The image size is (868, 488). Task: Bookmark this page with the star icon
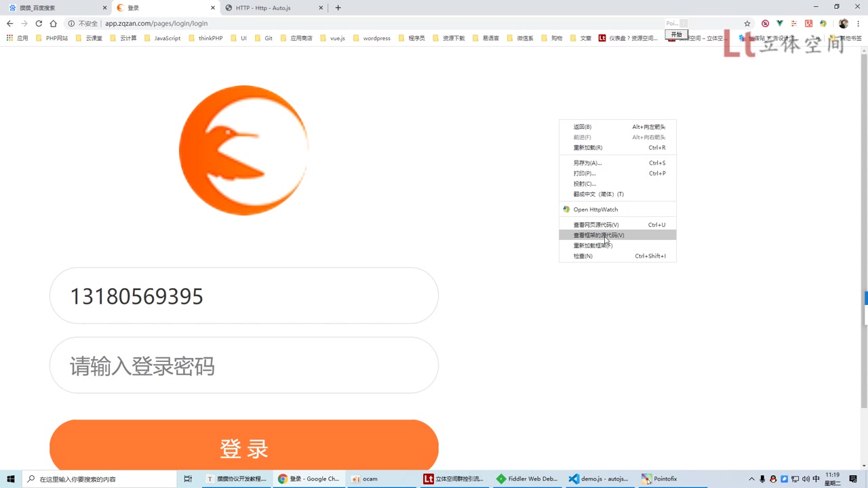[x=747, y=23]
